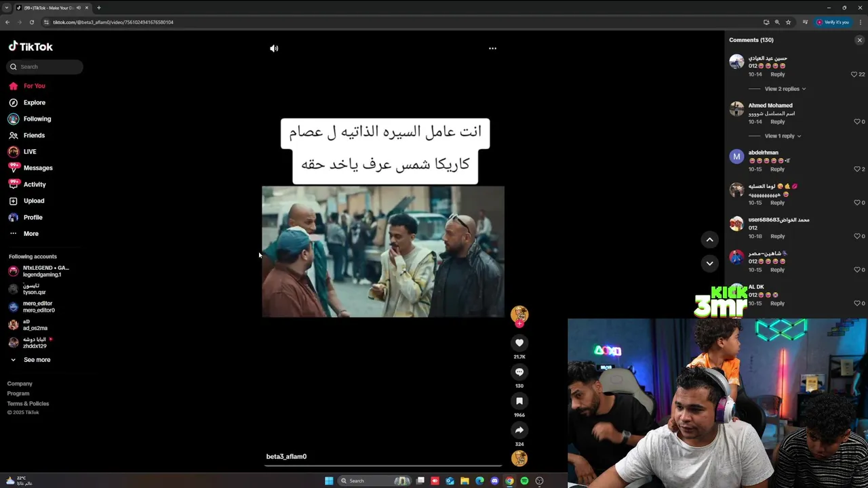The image size is (868, 488).
Task: Open Messages in the sidebar
Action: (x=31, y=168)
